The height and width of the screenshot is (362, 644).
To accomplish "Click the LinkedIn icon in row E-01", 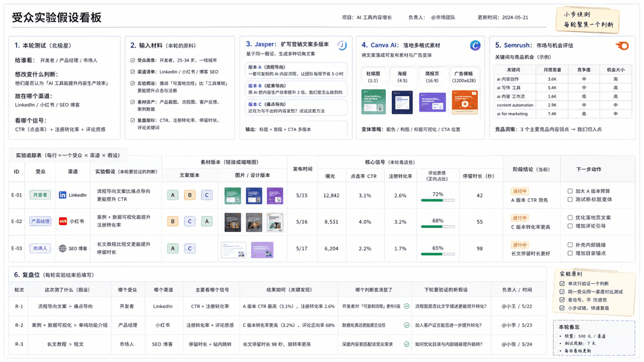I will 63,195.
